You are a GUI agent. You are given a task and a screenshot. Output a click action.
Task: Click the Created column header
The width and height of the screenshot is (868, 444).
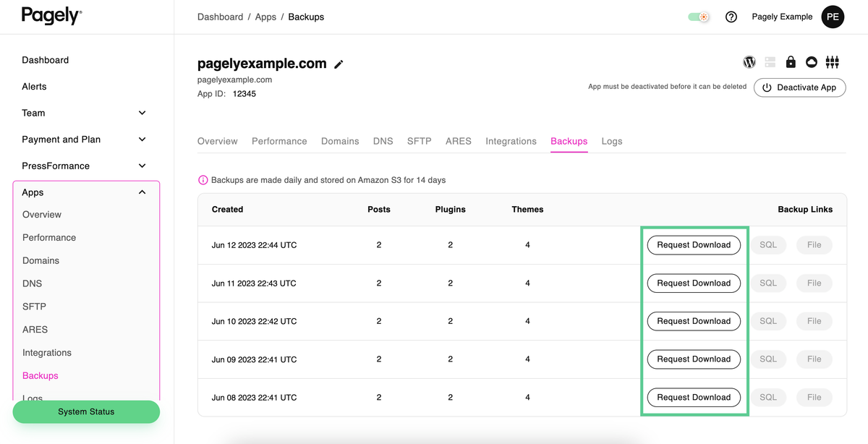coord(227,209)
